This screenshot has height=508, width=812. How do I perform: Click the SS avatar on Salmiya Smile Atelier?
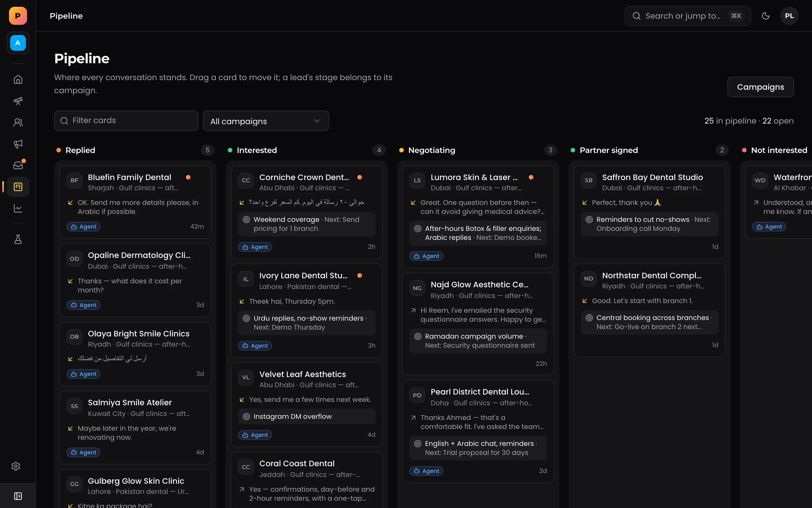coord(74,406)
